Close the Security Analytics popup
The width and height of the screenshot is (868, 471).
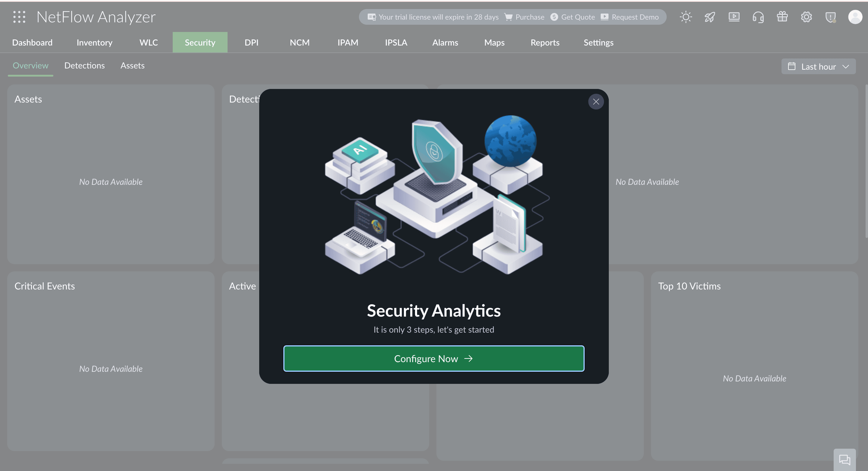(596, 102)
